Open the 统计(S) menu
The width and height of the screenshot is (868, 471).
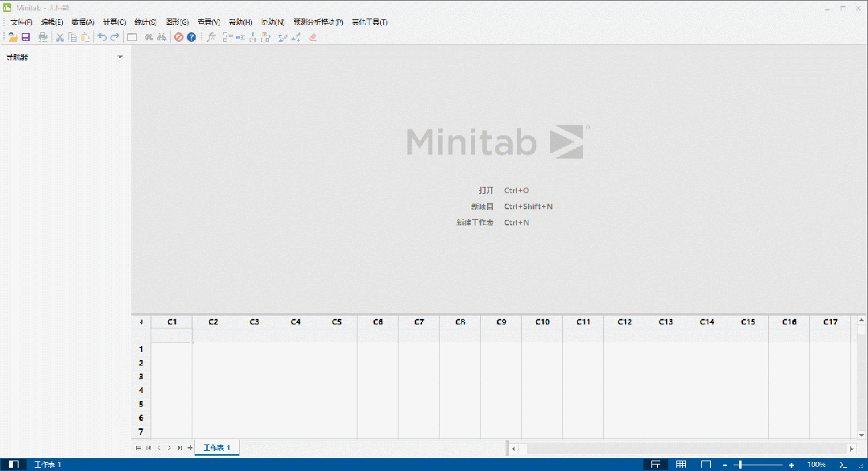coord(146,22)
